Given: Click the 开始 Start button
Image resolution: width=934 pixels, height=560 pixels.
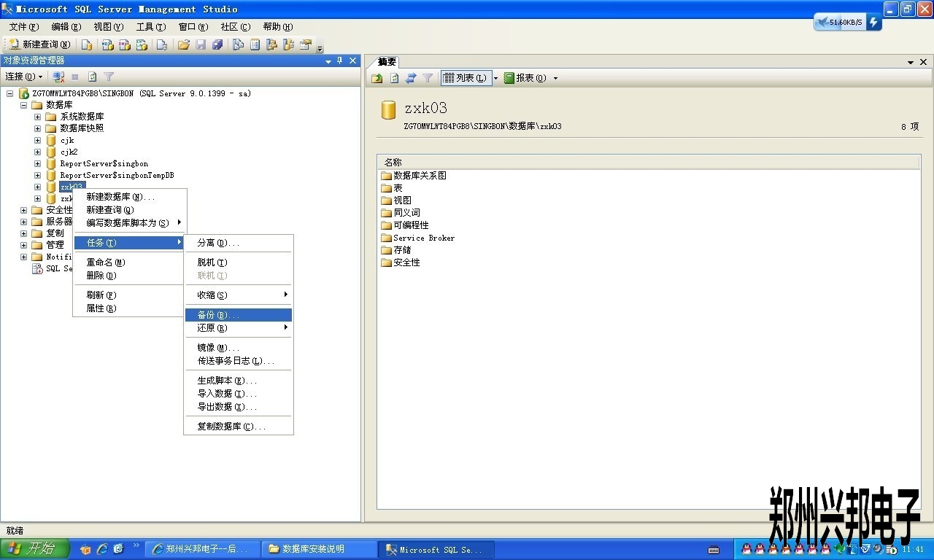Looking at the screenshot, I should point(34,549).
